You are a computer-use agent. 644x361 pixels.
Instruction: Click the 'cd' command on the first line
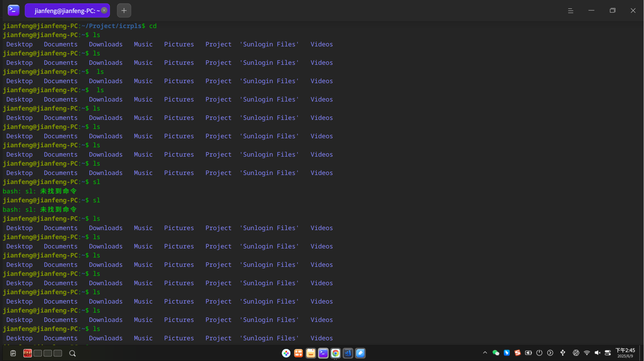tap(153, 26)
